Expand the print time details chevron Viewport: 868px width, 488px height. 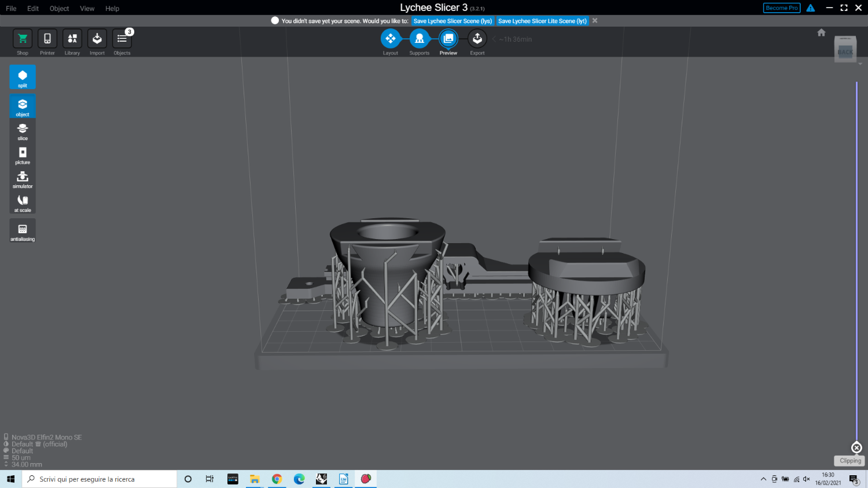tap(494, 39)
